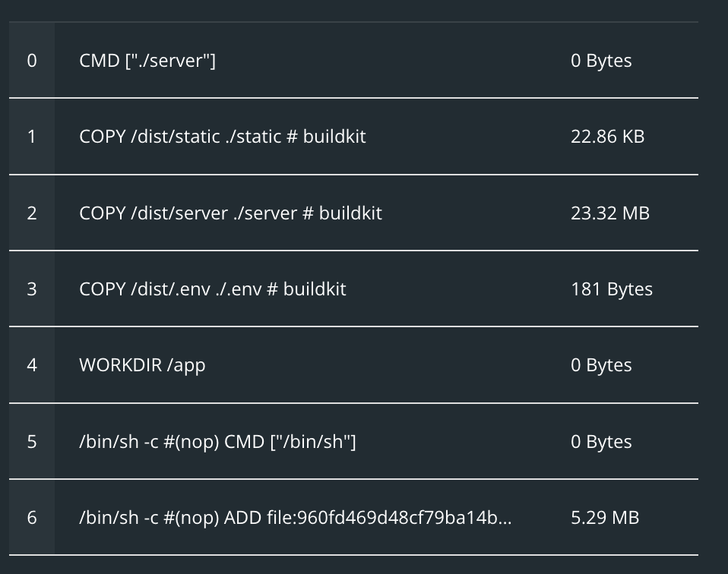This screenshot has width=728, height=574.
Task: Click the COPY /dist/static layer command
Action: (222, 137)
